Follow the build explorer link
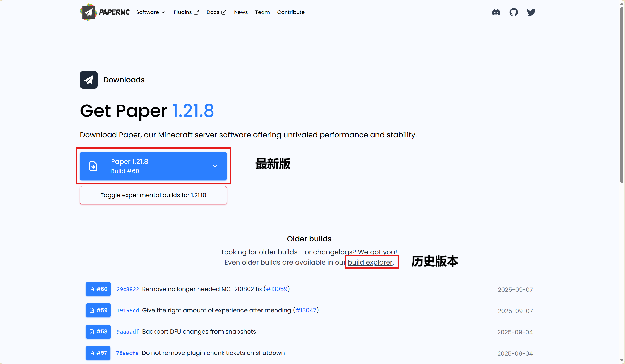Image resolution: width=625 pixels, height=364 pixels. 370,262
